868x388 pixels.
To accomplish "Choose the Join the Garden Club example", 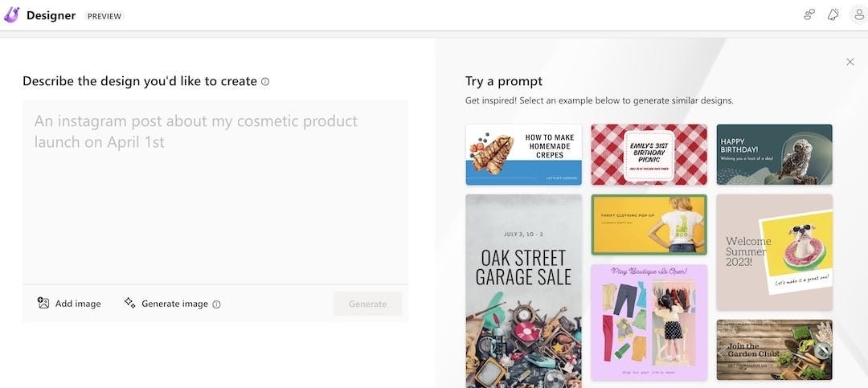I will pos(774,349).
